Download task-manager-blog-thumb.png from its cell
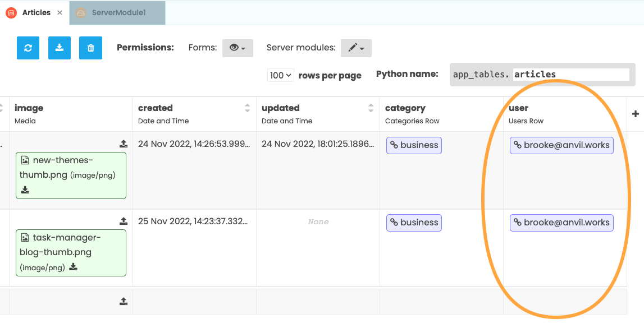This screenshot has width=644, height=328. pyautogui.click(x=72, y=267)
